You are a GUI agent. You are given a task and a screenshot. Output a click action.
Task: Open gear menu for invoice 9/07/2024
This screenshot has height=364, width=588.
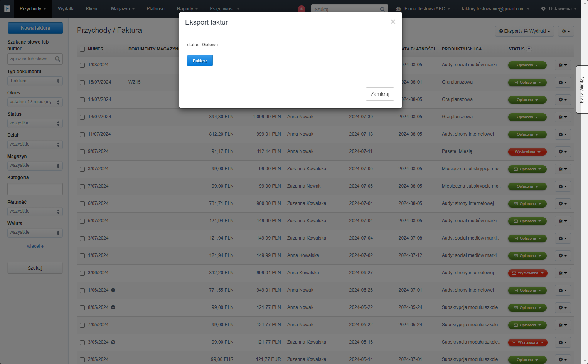pyautogui.click(x=563, y=152)
